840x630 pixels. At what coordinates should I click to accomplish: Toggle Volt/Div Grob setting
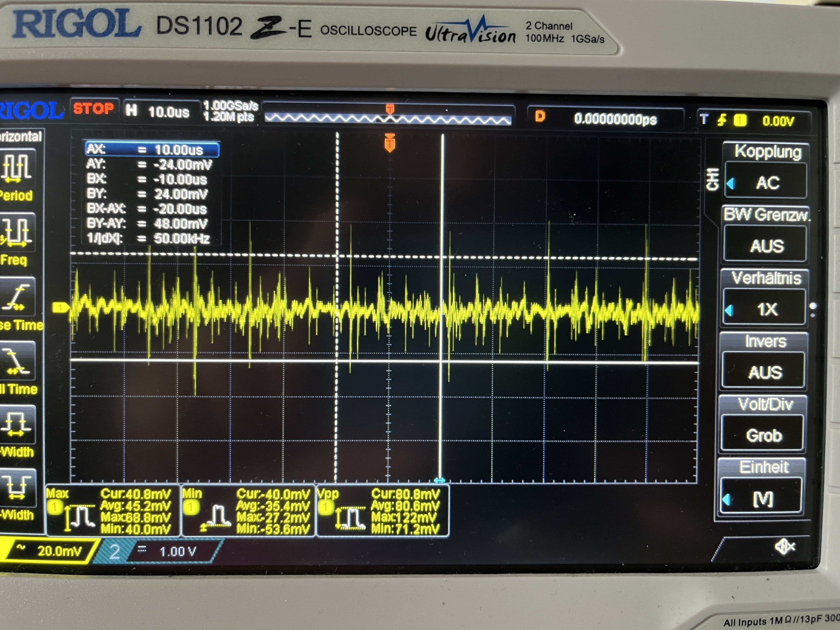tap(763, 435)
